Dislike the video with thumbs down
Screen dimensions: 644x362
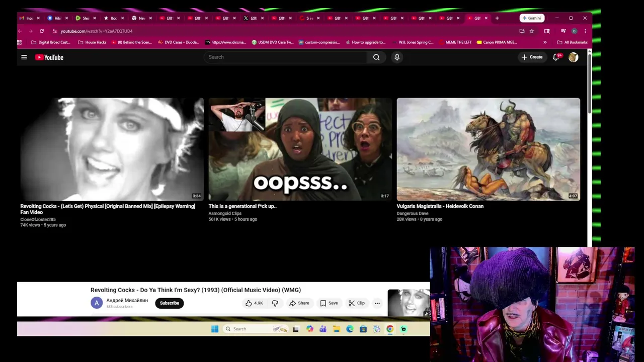[x=275, y=303]
